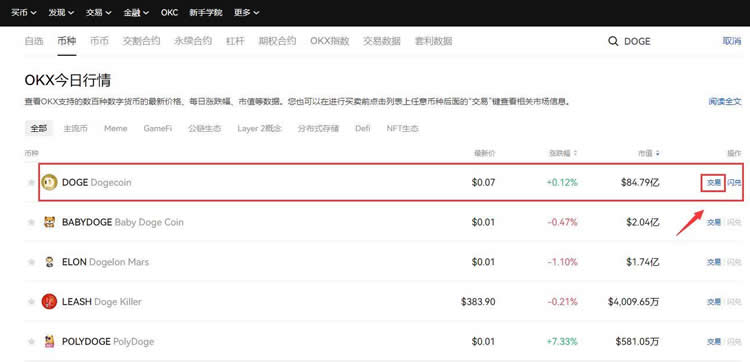The height and width of the screenshot is (362, 750).
Task: Click the Baby Doge Coin logo
Action: (49, 222)
